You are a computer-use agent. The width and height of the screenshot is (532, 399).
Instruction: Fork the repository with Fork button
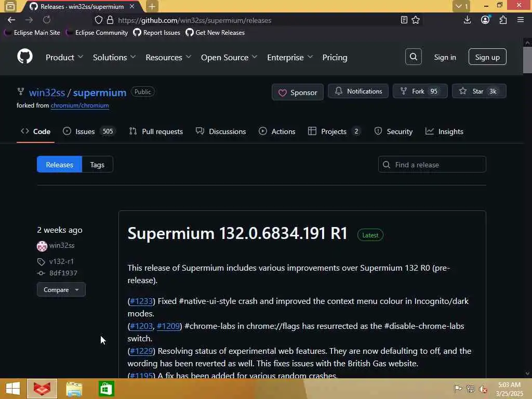(420, 91)
